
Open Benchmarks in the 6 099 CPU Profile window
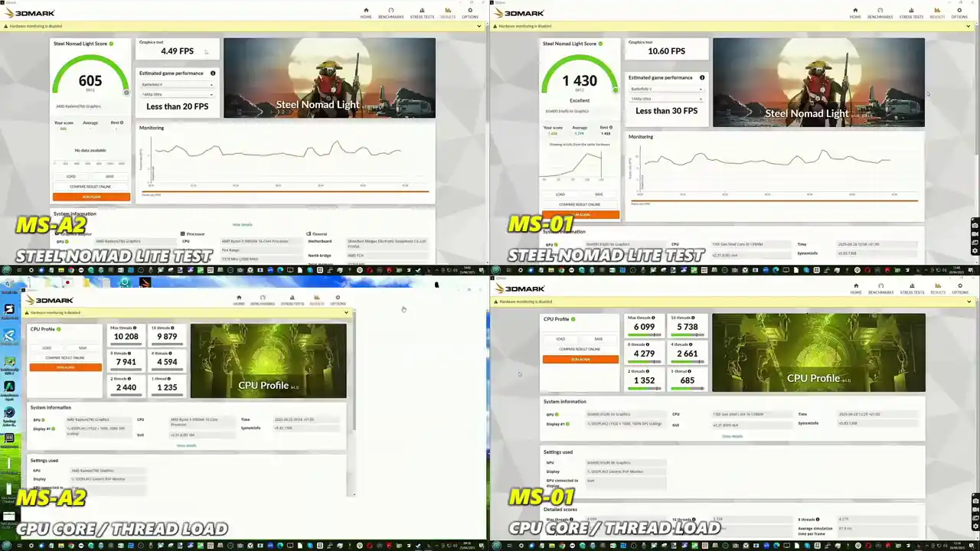click(x=880, y=289)
